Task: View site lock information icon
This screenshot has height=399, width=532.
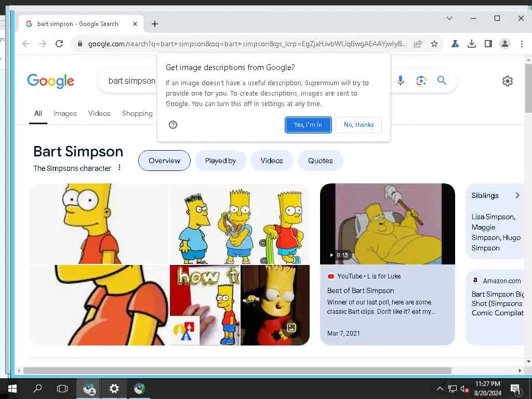Action: coord(79,44)
